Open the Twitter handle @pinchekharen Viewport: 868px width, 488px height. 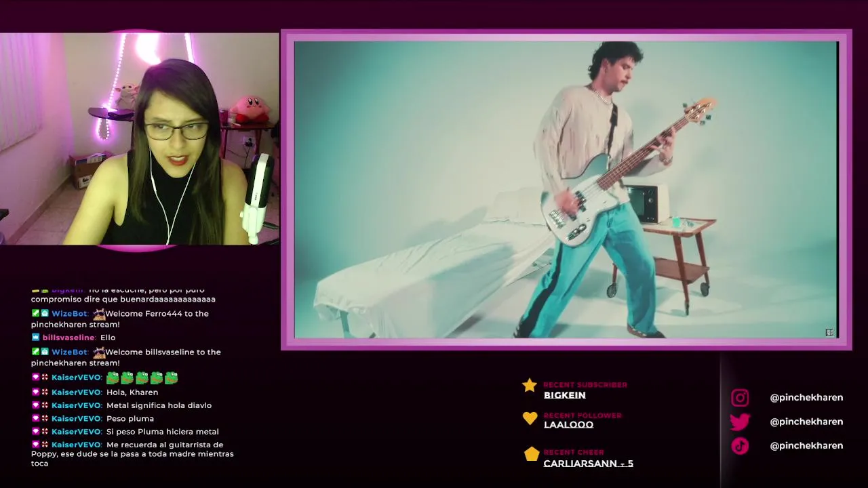pyautogui.click(x=806, y=422)
